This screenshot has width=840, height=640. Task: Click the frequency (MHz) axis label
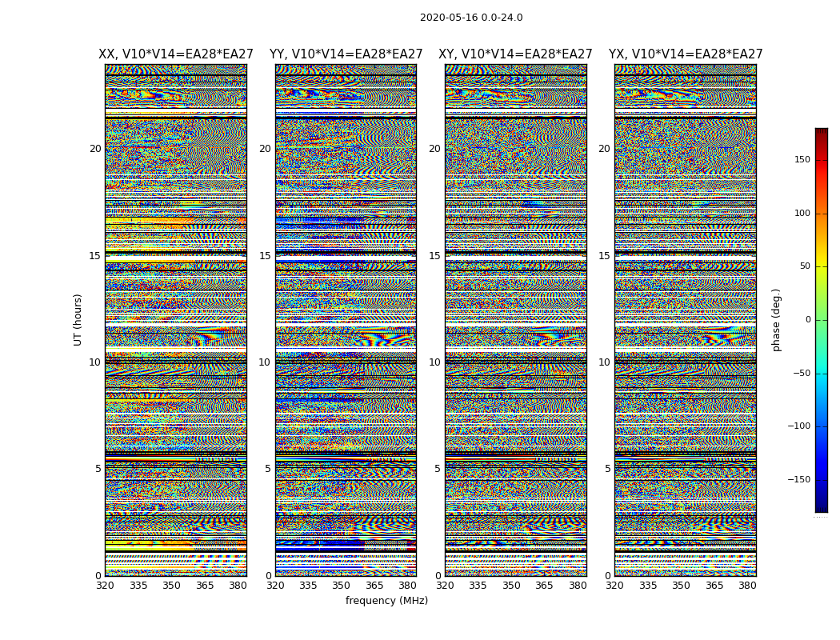[386, 600]
